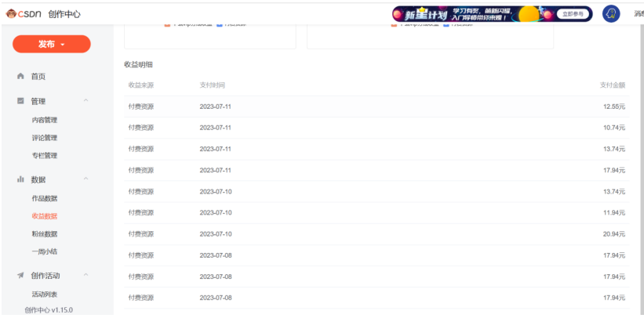Click the 支付金额 column header
Viewport: 644px width, 318px height.
coord(613,85)
